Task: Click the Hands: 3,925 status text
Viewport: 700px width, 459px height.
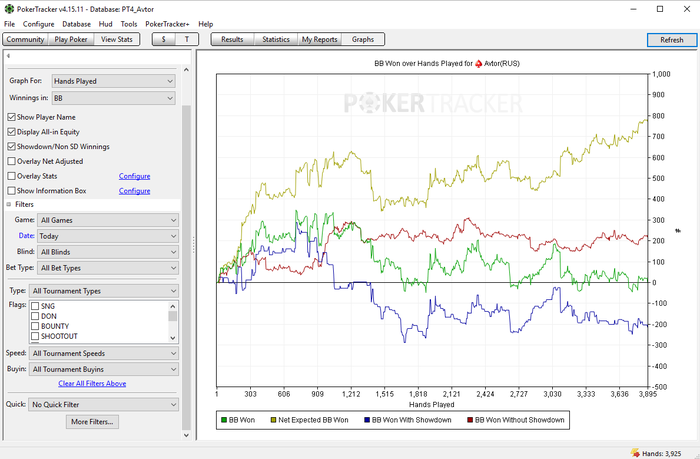Action: coord(662,454)
